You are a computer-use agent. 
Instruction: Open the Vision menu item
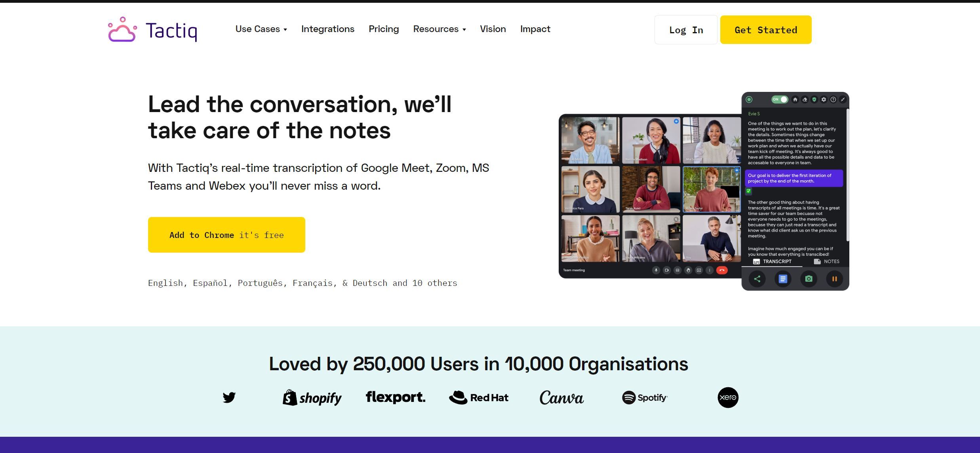point(493,29)
